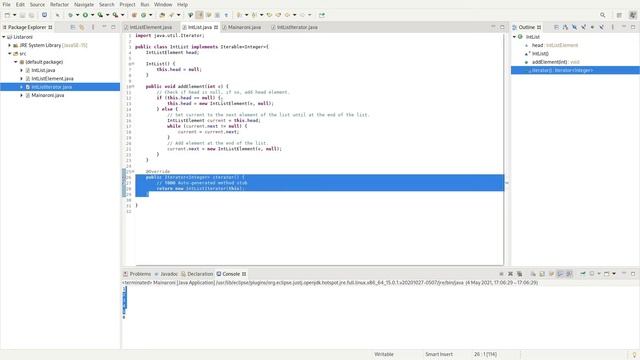Click Remove All Terminated Launches in Console
640x360 pixels.
point(520,274)
